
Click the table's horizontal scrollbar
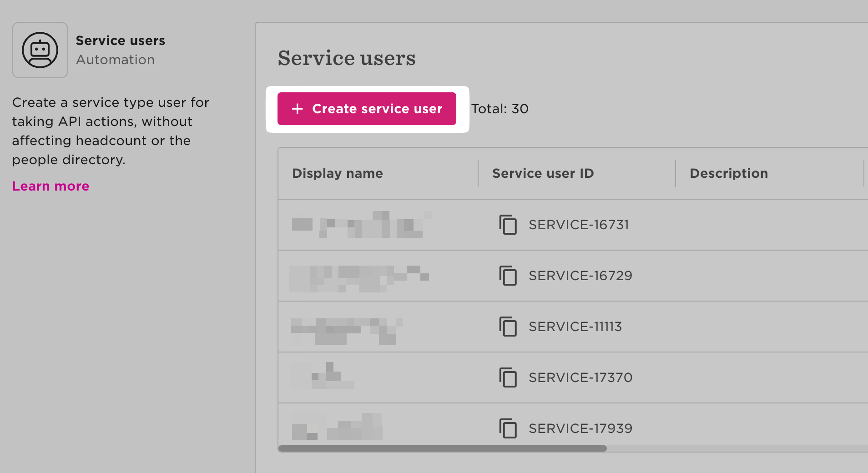click(x=442, y=448)
